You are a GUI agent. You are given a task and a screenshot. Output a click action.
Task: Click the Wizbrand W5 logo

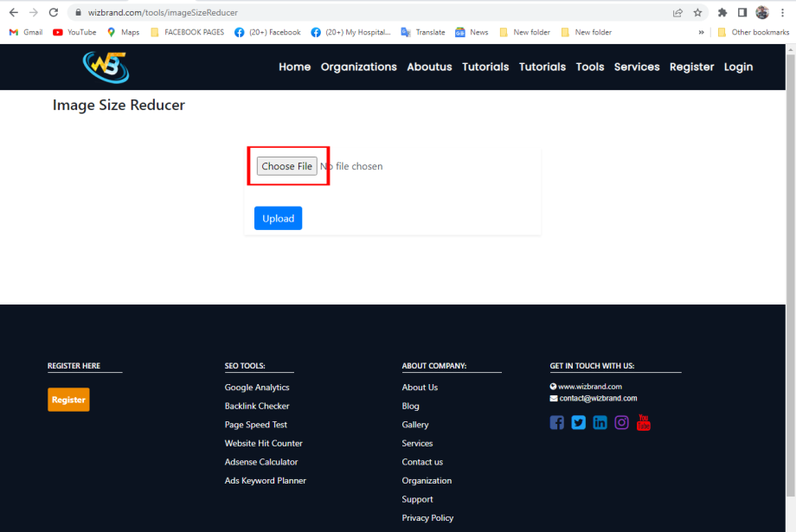point(105,67)
